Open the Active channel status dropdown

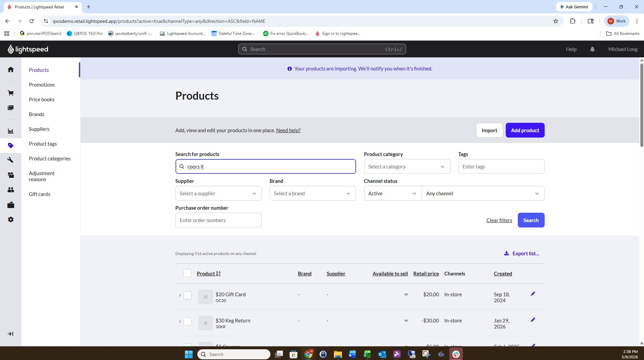tap(393, 193)
